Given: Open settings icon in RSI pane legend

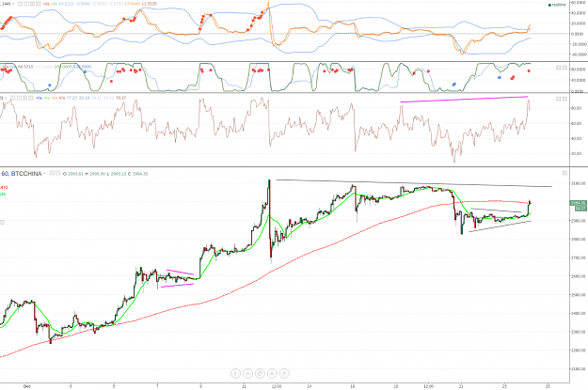Looking at the screenshot, I should pos(19,98).
